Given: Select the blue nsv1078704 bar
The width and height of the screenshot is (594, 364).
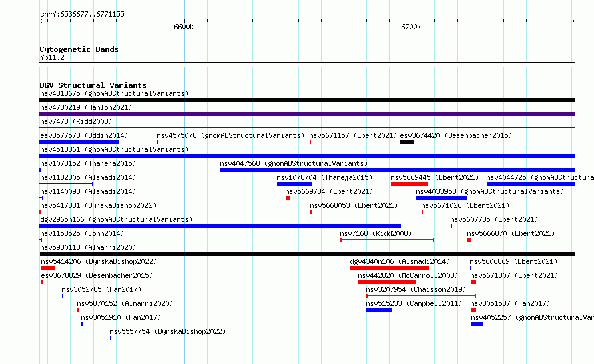Looking at the screenshot, I should 295,184.
